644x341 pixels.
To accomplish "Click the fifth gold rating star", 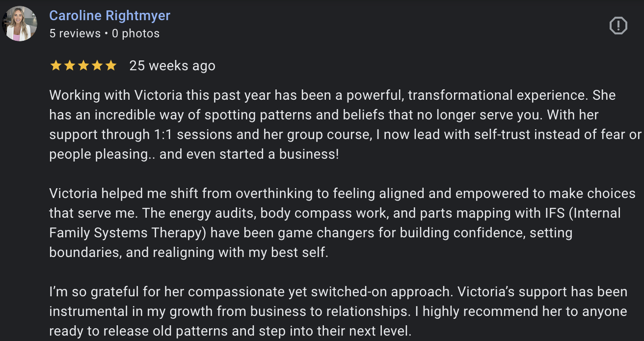I will pos(110,65).
